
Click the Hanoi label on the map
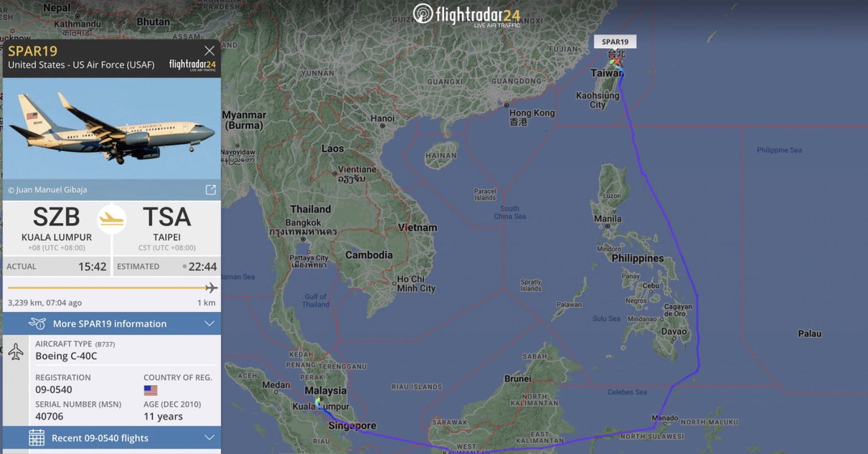pyautogui.click(x=382, y=118)
